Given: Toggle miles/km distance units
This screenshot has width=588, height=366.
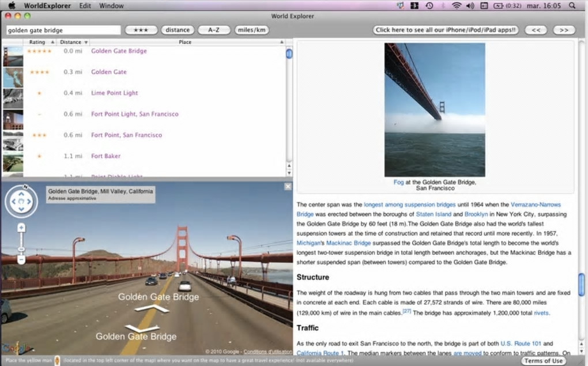Looking at the screenshot, I should pyautogui.click(x=251, y=30).
